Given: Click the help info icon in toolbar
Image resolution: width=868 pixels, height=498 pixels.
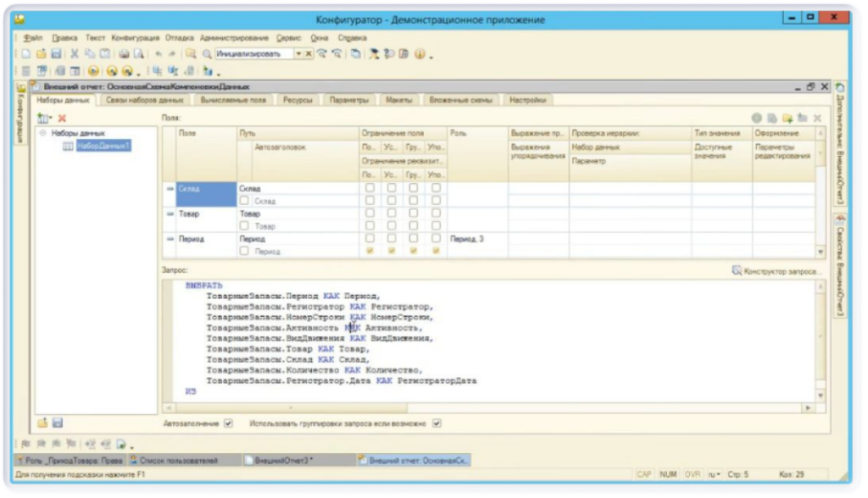Looking at the screenshot, I should pos(419,54).
